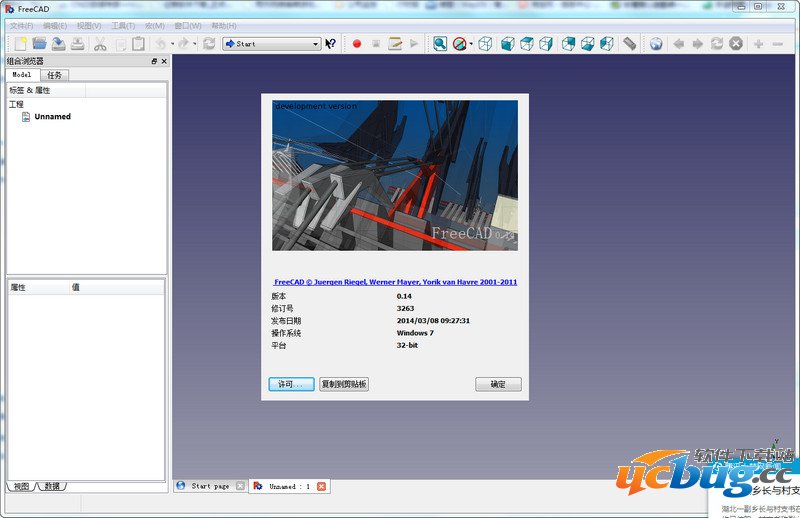Zoom in with the plus icon
Screen dimensions: 800x518
tap(759, 44)
